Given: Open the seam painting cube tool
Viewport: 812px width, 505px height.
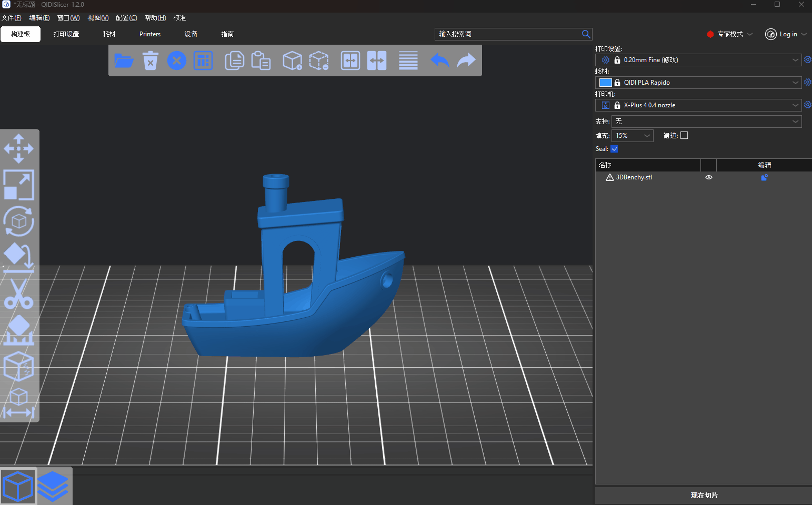Looking at the screenshot, I should pyautogui.click(x=19, y=366).
